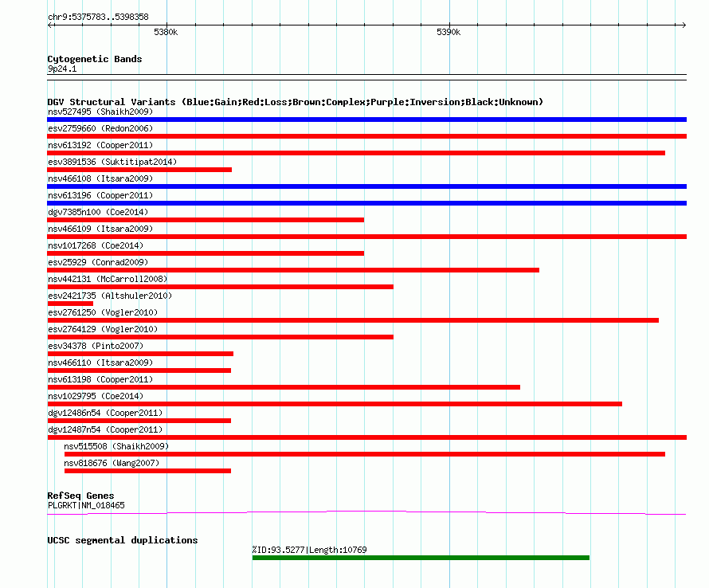Click the chr9:5375783..5398358 coordinates text
Viewport: 709px width, 588px height.
(x=98, y=17)
